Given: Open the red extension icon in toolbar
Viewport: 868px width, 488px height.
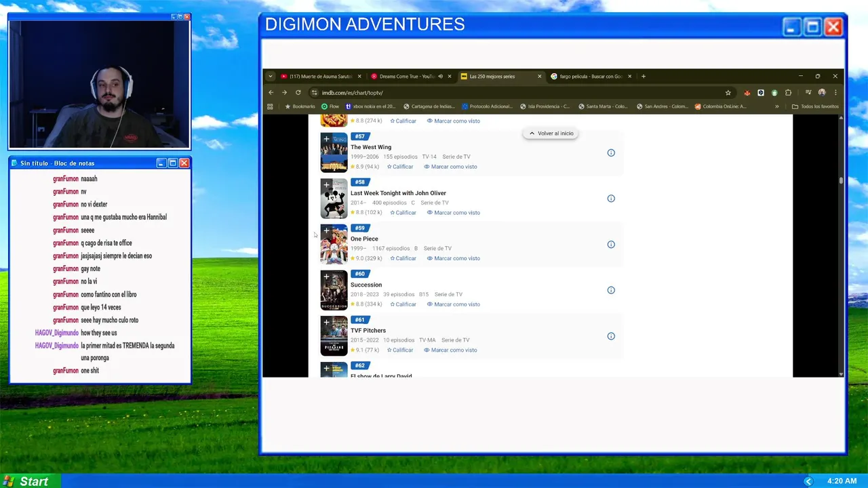Looking at the screenshot, I should [x=747, y=93].
